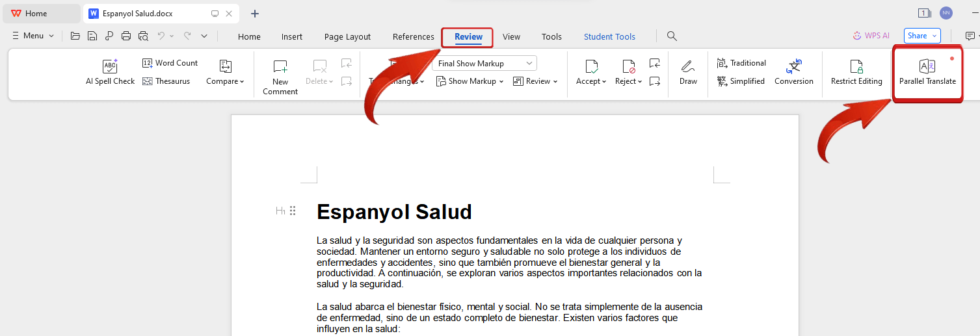Image resolution: width=980 pixels, height=336 pixels.
Task: Open the Page Layout tab
Action: click(347, 37)
